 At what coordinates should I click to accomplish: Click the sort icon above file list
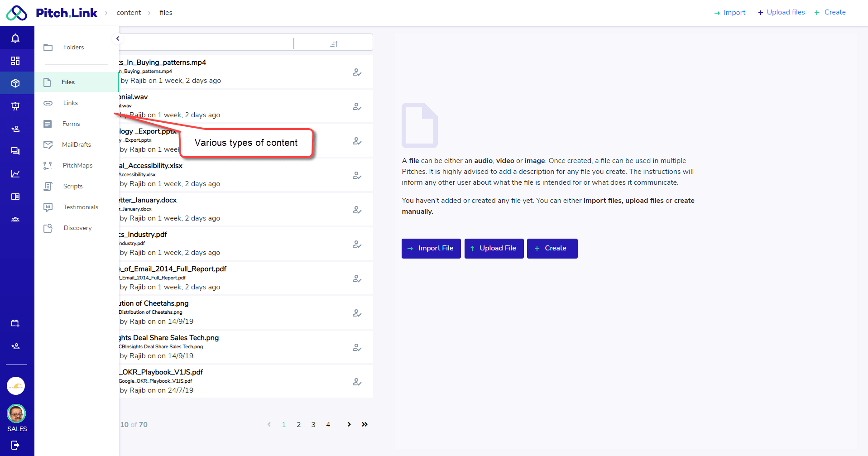pyautogui.click(x=334, y=44)
